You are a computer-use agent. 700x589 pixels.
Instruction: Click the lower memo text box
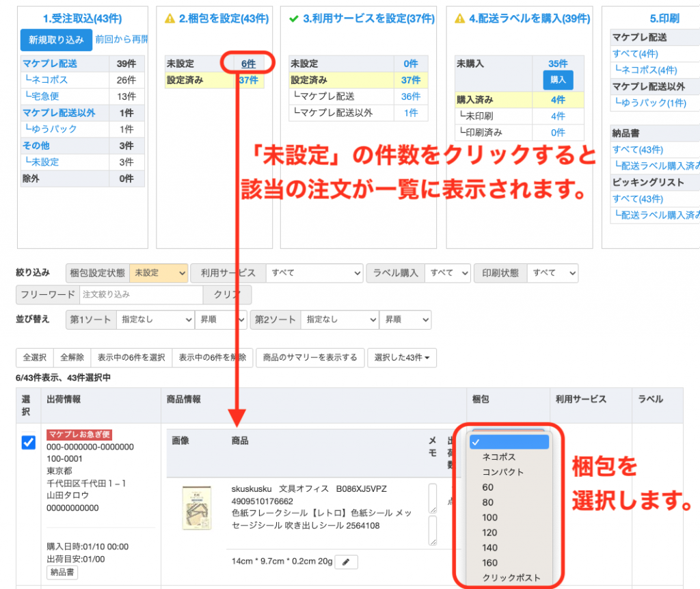pos(433,531)
